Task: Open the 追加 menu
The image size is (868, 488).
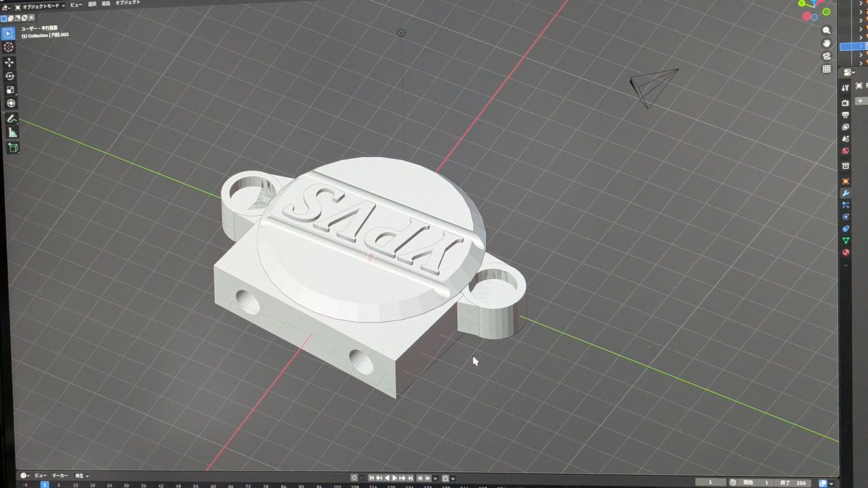Action: [x=106, y=4]
